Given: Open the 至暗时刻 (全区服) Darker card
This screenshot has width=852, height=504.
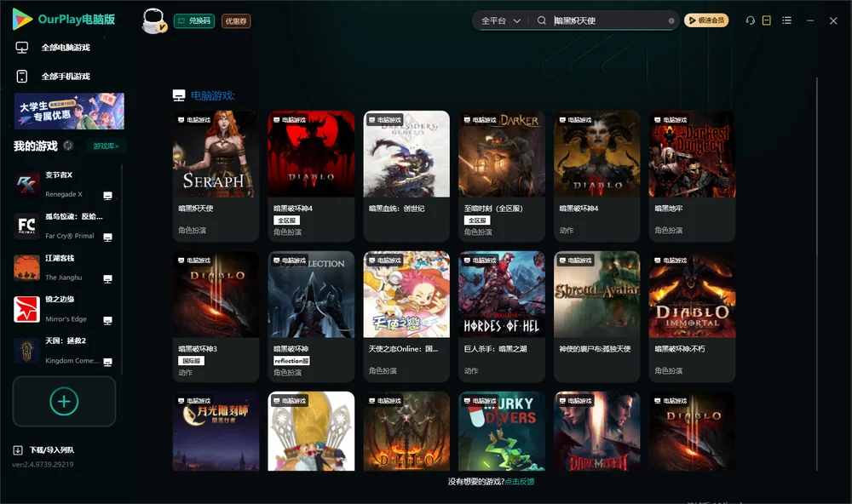Looking at the screenshot, I should (x=502, y=176).
